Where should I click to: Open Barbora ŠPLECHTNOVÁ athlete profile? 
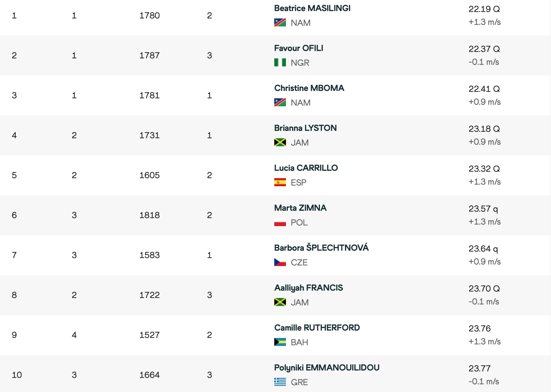tap(321, 248)
